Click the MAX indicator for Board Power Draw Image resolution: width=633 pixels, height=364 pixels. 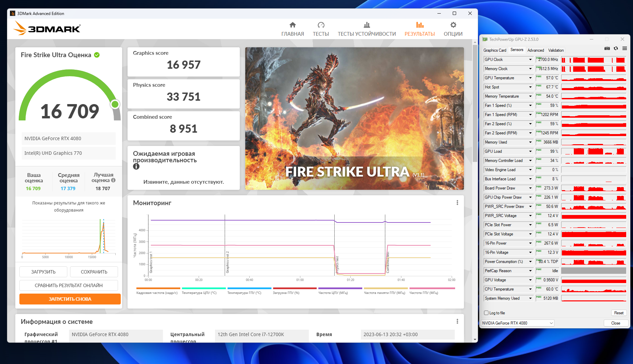(x=539, y=187)
